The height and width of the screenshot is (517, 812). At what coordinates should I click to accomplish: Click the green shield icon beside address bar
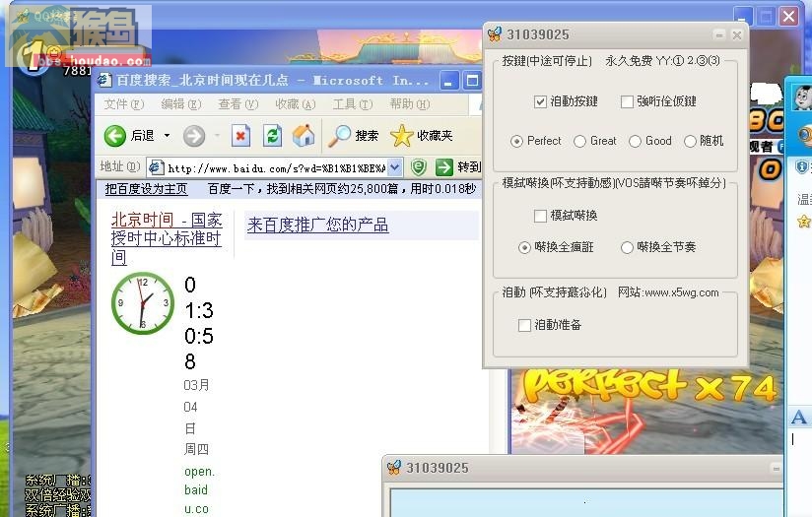(x=419, y=167)
